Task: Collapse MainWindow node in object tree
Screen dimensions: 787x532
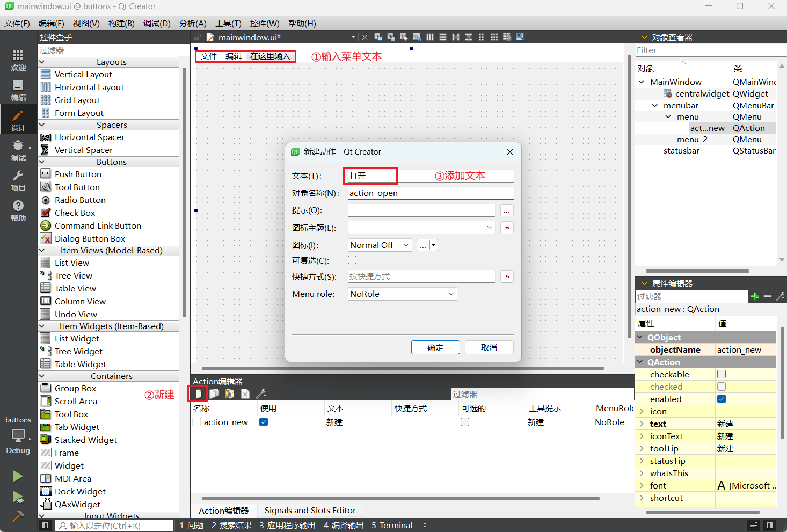Action: [x=642, y=82]
